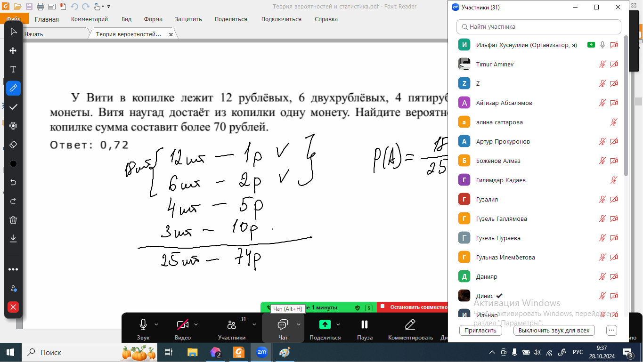Screen dimensions: 643x364
Task: Choose the spotlight target tool
Action: point(13,126)
